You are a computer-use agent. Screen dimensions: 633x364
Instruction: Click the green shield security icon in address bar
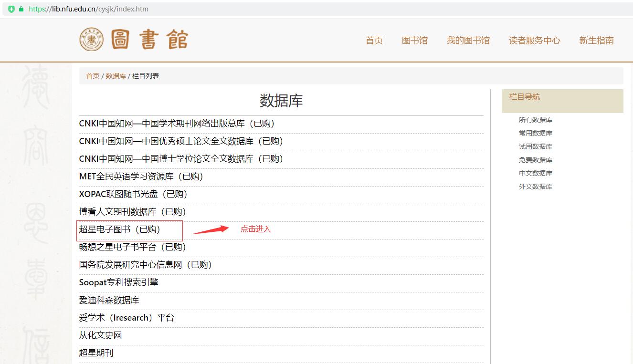coord(11,9)
